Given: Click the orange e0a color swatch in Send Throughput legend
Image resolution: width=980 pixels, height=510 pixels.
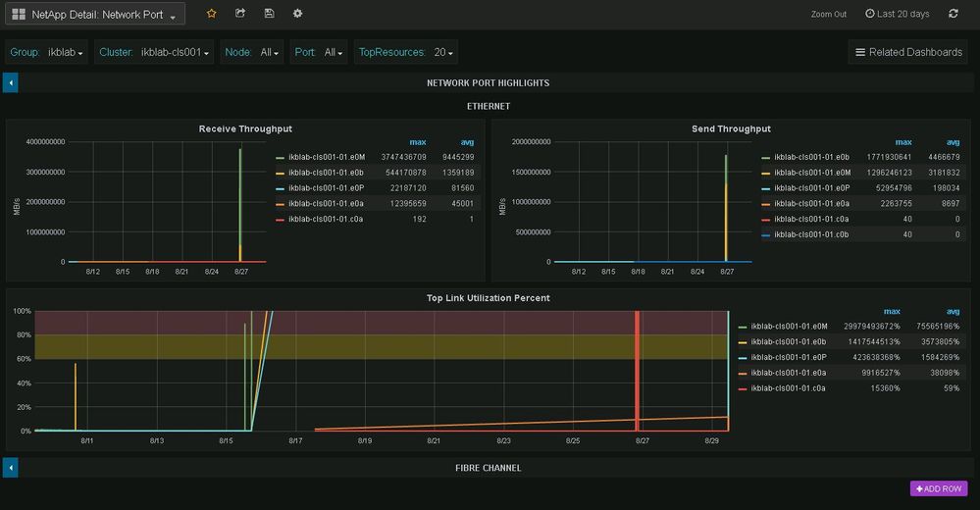Looking at the screenshot, I should [766, 204].
